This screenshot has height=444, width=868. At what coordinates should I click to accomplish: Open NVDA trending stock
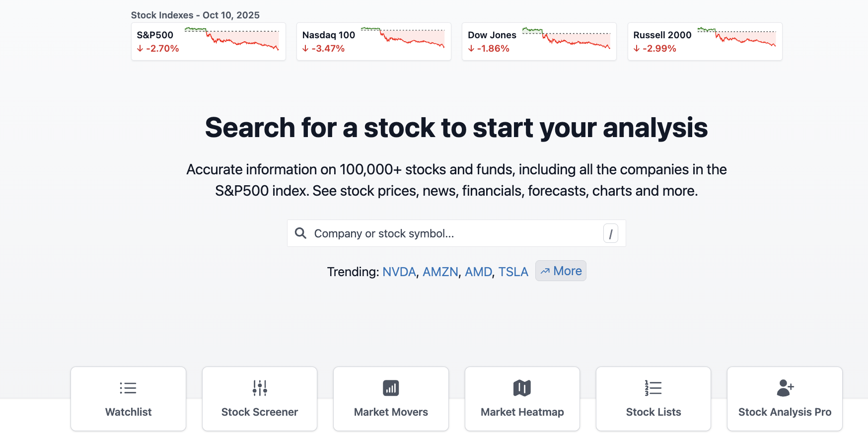399,272
